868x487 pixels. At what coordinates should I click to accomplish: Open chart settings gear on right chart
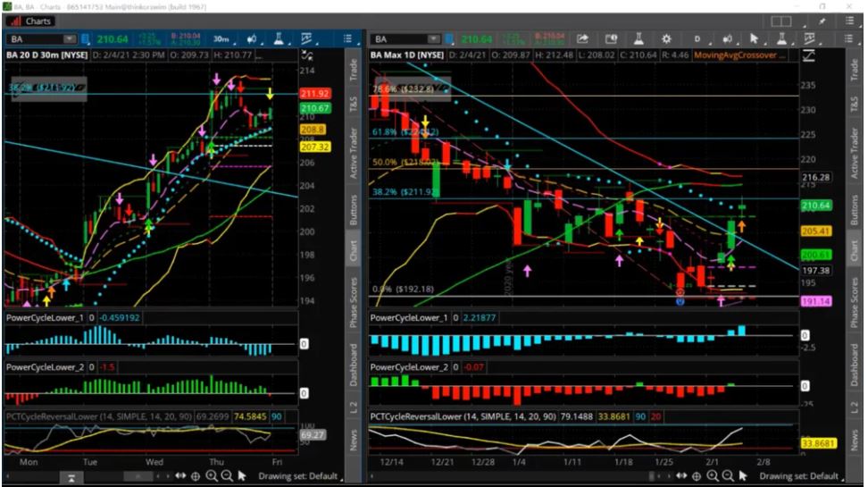[666, 38]
